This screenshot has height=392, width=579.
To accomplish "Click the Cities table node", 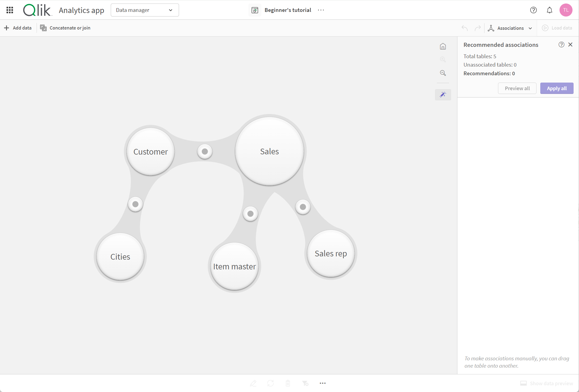I will tap(120, 256).
